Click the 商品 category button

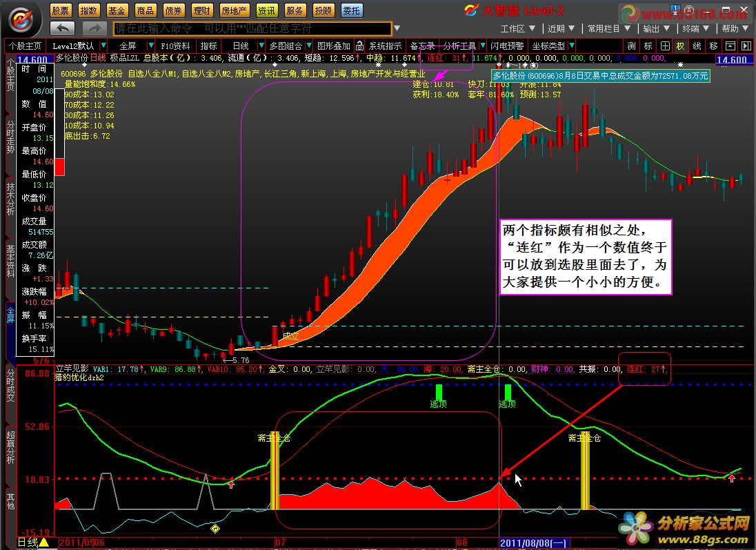(145, 10)
